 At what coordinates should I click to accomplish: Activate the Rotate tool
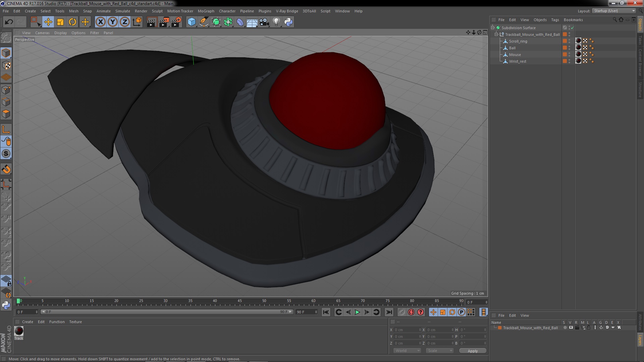point(72,22)
